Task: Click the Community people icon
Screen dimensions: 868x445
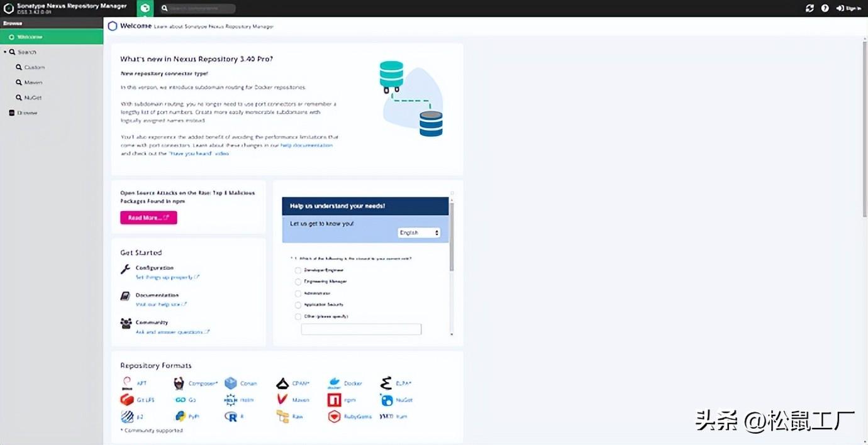Action: click(x=125, y=323)
